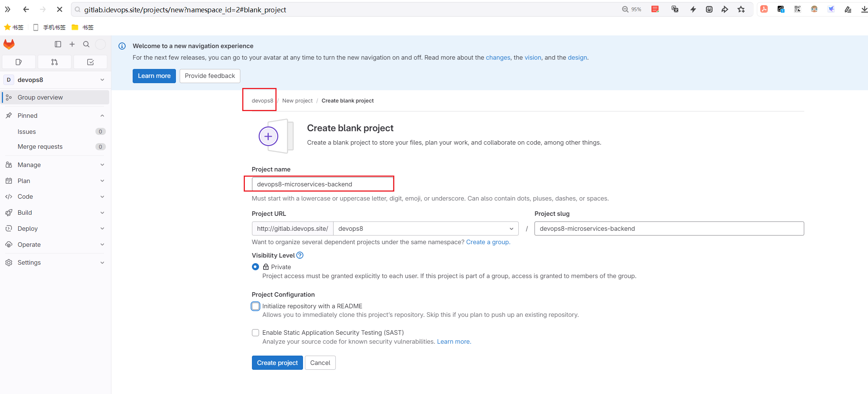868x394 pixels.
Task: Open the to-do list shortcut icon
Action: (x=90, y=62)
